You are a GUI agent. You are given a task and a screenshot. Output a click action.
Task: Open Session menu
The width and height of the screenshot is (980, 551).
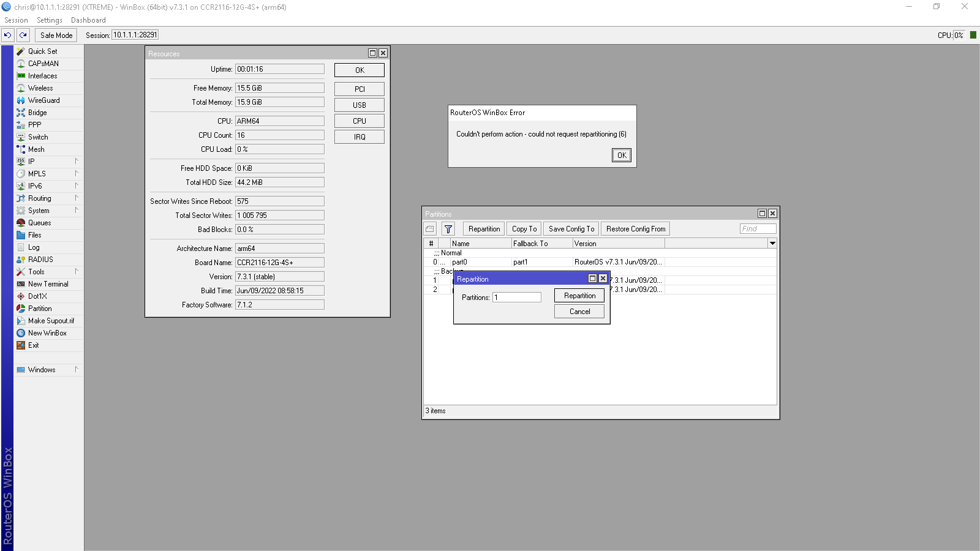coord(16,20)
